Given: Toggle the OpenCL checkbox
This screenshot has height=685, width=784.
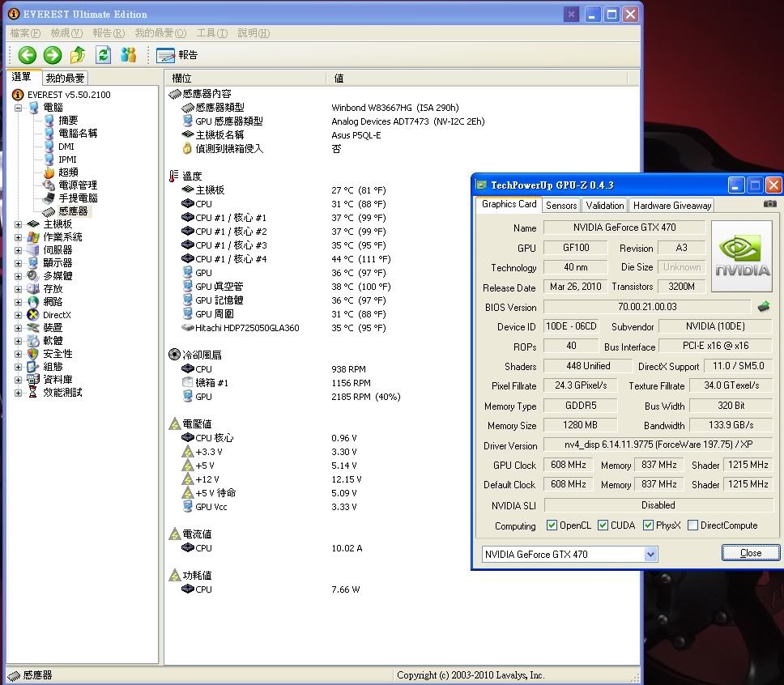Looking at the screenshot, I should [552, 525].
